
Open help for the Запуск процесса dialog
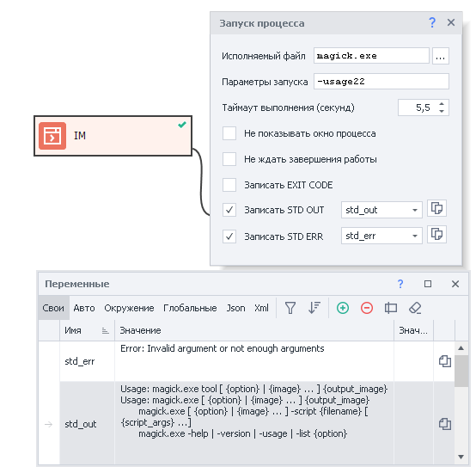pyautogui.click(x=432, y=22)
